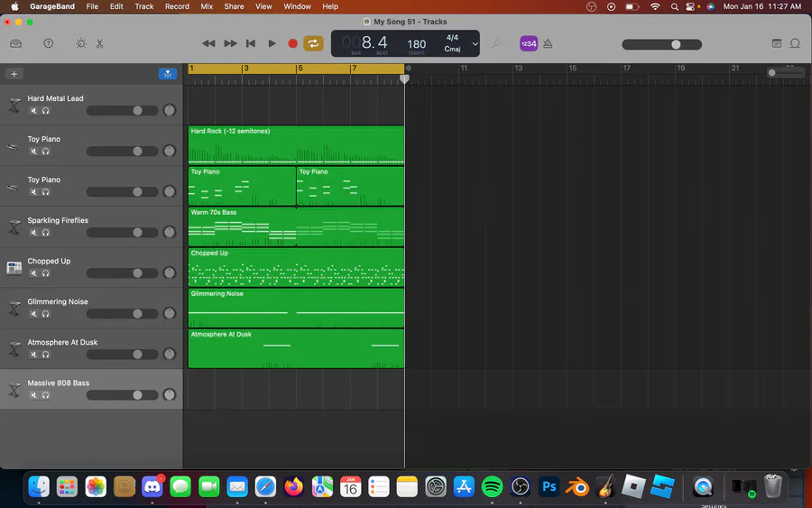This screenshot has height=508, width=812.
Task: Select the second Toy Piano region
Action: (x=350, y=186)
